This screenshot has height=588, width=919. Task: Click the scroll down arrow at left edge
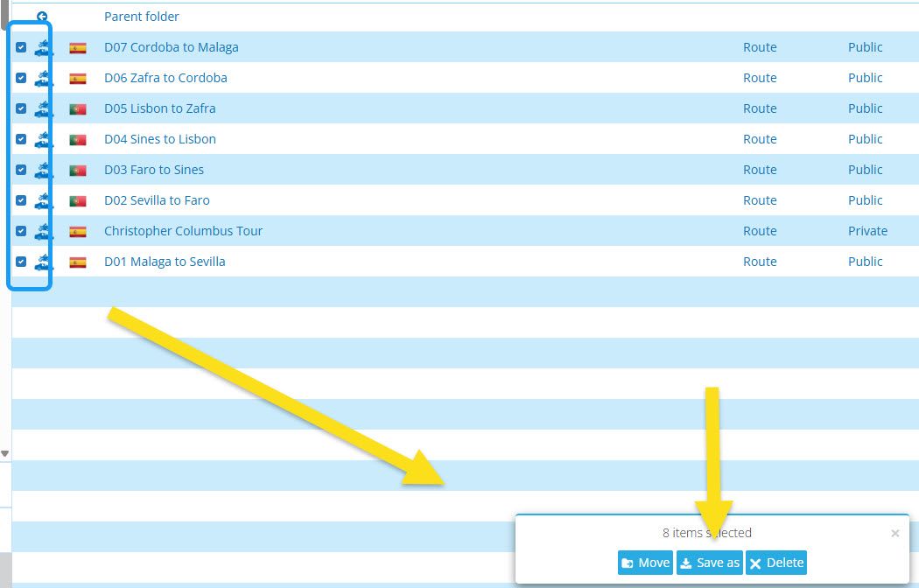pyautogui.click(x=4, y=453)
